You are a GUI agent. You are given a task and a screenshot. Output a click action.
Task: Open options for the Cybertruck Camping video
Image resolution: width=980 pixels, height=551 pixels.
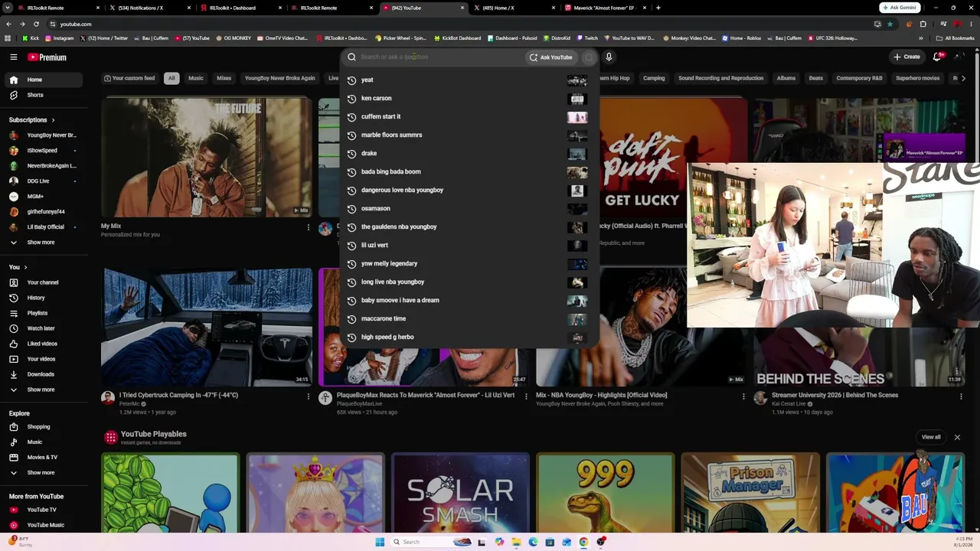[x=309, y=396]
